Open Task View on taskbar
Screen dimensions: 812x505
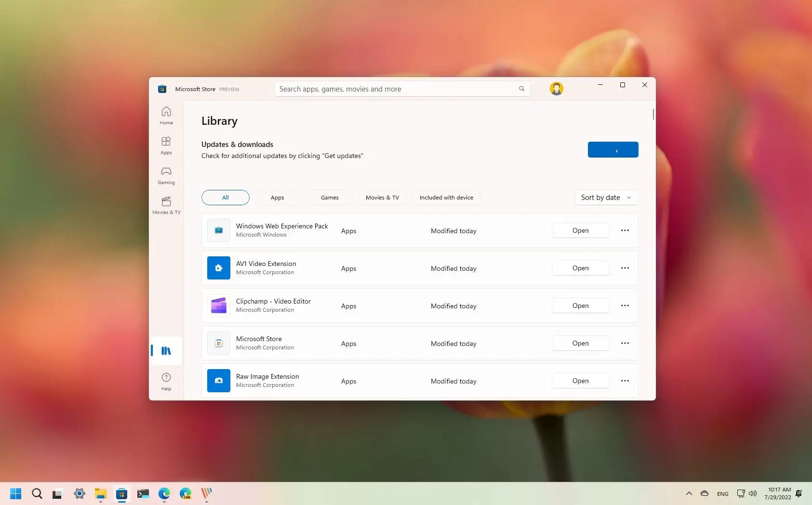coord(58,493)
